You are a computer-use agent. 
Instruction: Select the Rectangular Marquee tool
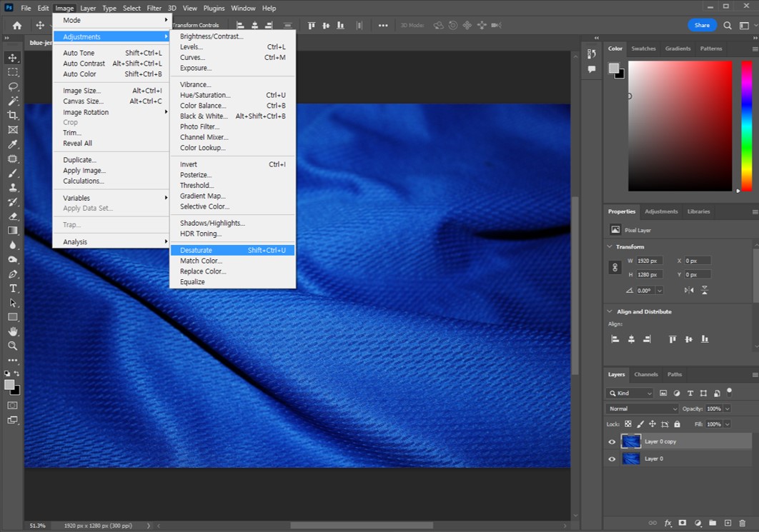tap(13, 72)
